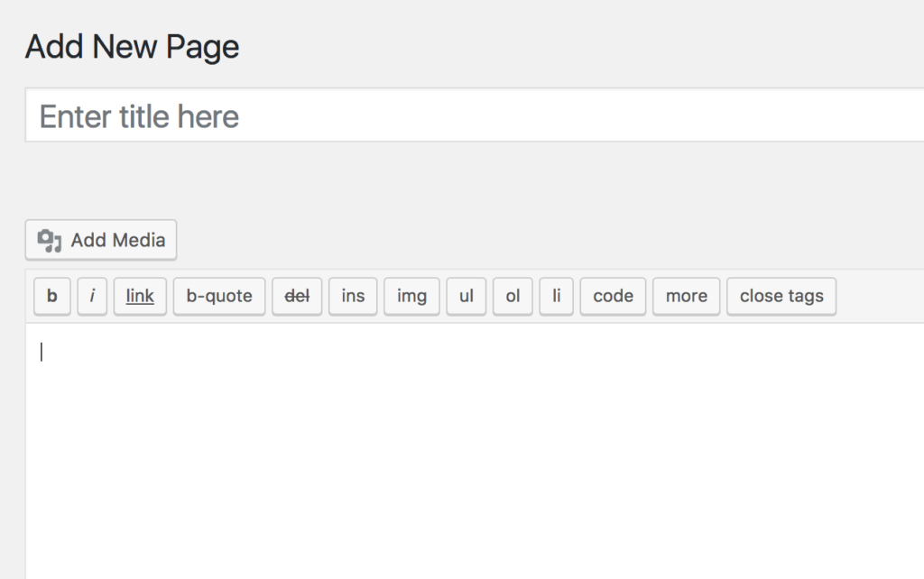This screenshot has width=924, height=579.
Task: Click lower blank area of content editor
Action: [451, 505]
